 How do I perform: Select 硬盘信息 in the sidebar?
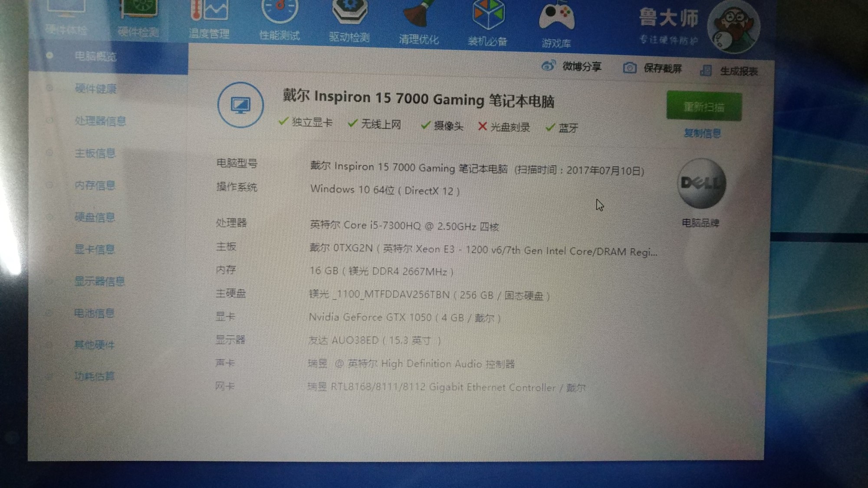pos(95,217)
